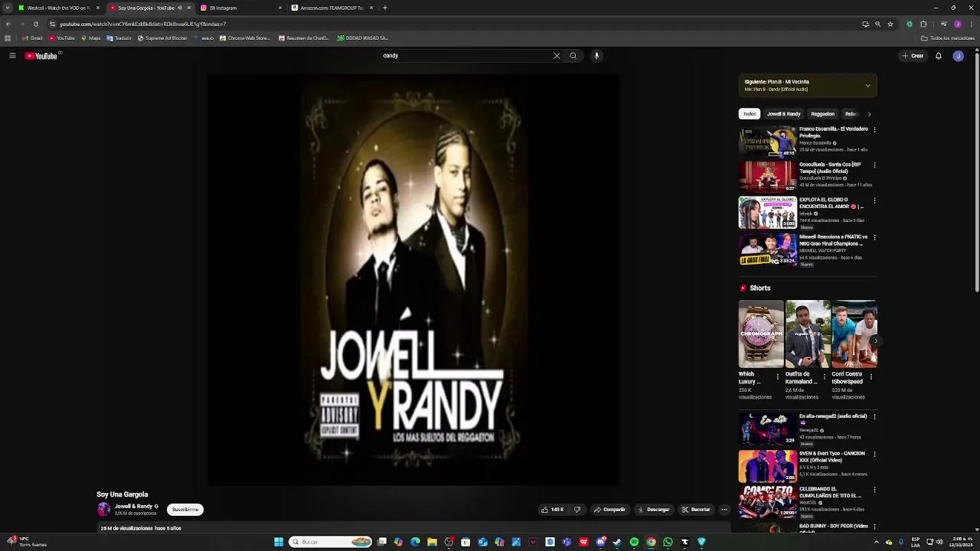The image size is (980, 551).
Task: Click the video player cover art
Action: [413, 279]
